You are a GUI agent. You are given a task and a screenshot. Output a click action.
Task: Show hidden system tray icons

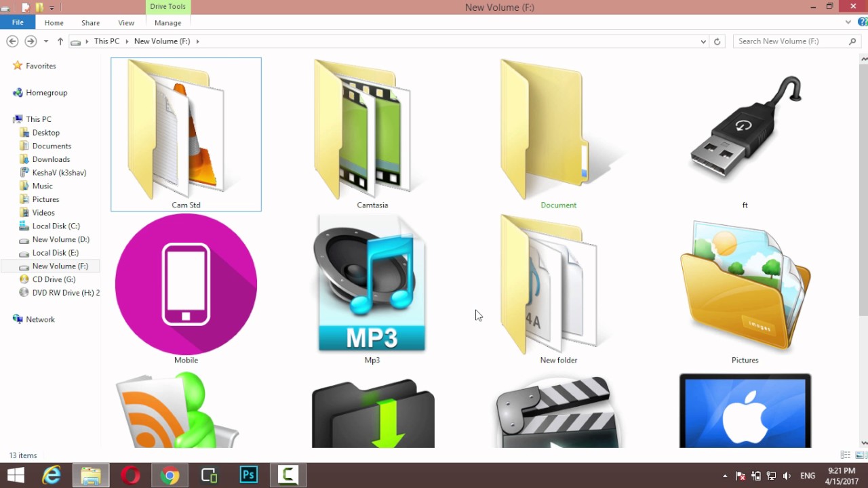(x=725, y=475)
